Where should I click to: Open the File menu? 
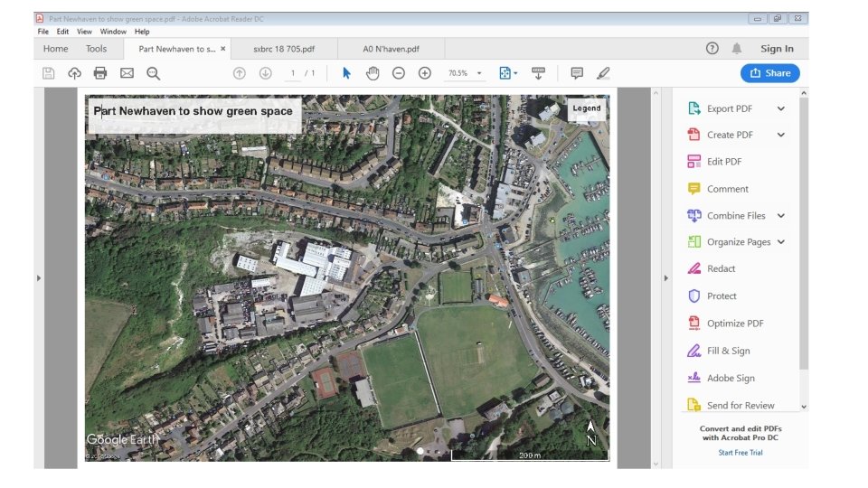[x=42, y=32]
